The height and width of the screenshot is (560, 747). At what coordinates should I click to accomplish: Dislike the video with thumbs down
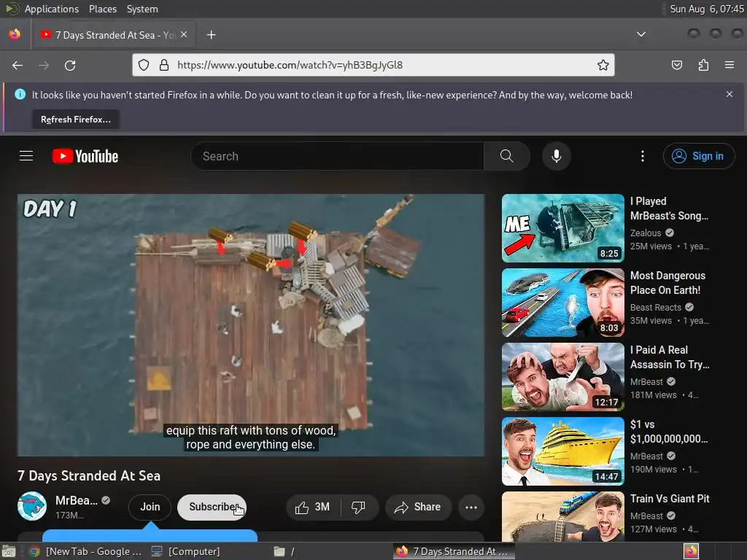359,507
